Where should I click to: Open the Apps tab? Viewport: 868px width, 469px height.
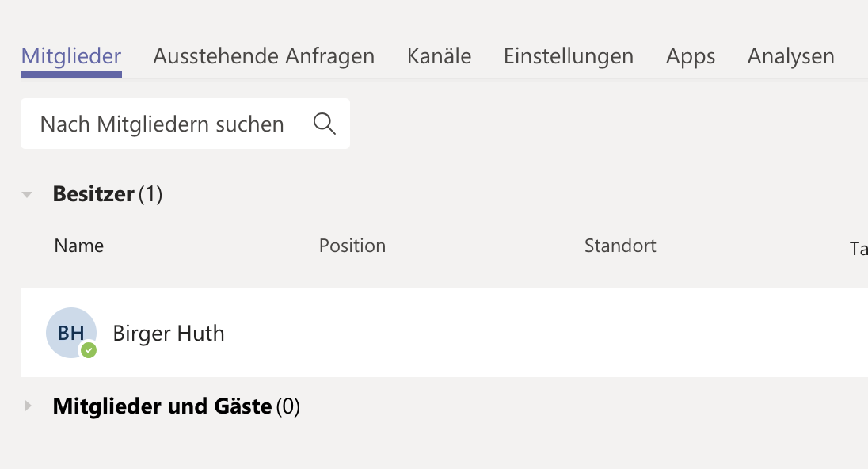(x=691, y=56)
